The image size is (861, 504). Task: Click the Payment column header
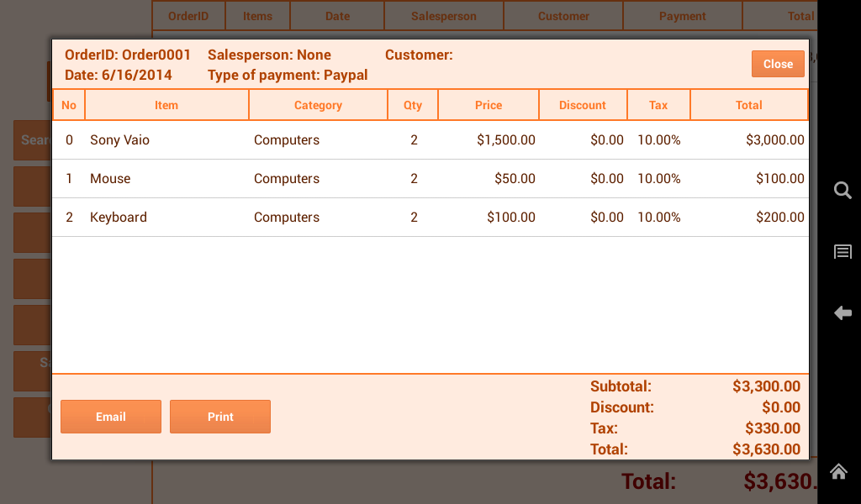pos(682,15)
